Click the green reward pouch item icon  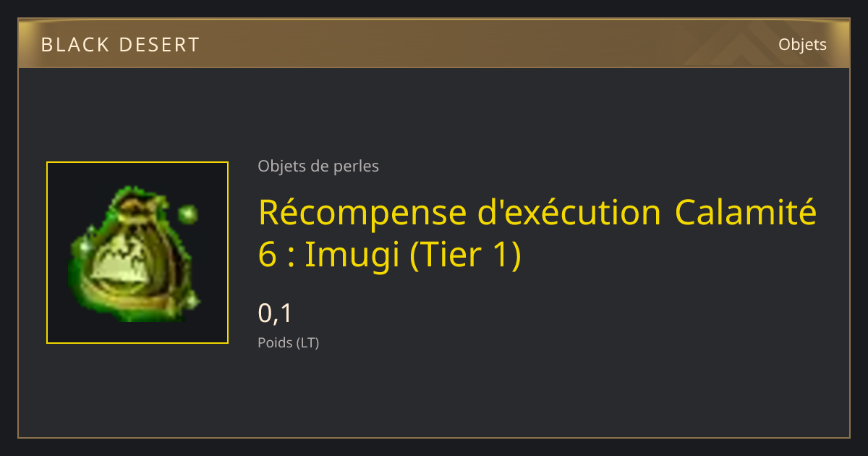click(x=135, y=253)
